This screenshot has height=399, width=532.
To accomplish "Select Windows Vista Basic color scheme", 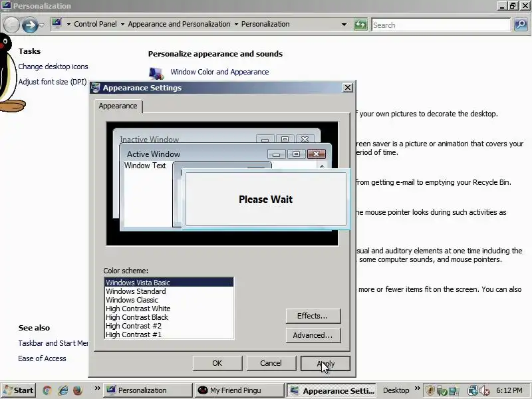I will click(x=169, y=282).
